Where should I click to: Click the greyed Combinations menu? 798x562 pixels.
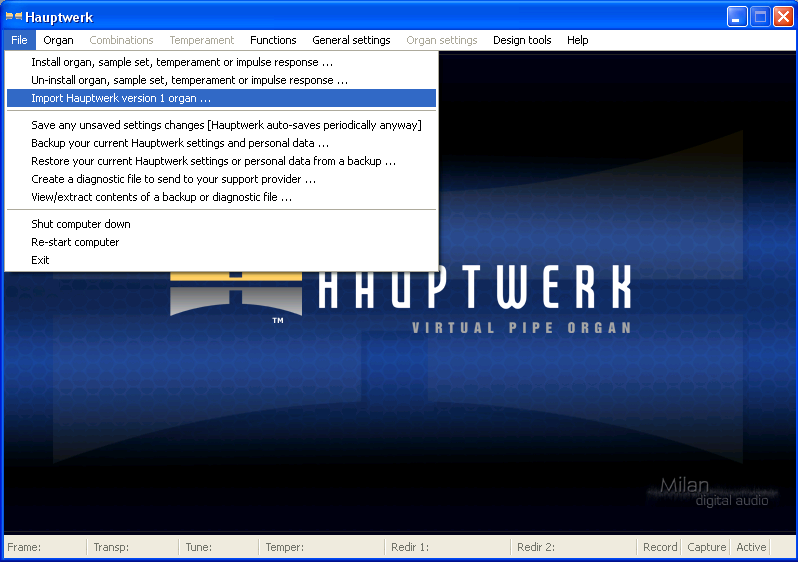click(x=121, y=40)
